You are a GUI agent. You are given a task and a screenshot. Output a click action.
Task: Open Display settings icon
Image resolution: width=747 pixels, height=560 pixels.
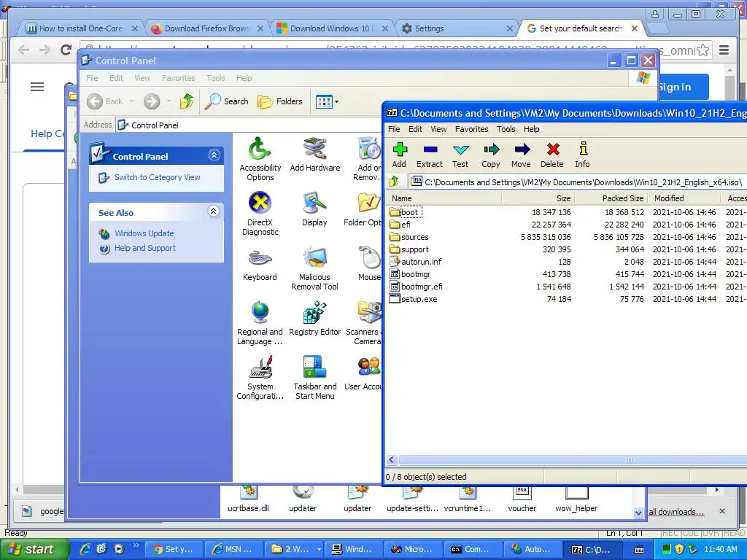[x=314, y=209]
